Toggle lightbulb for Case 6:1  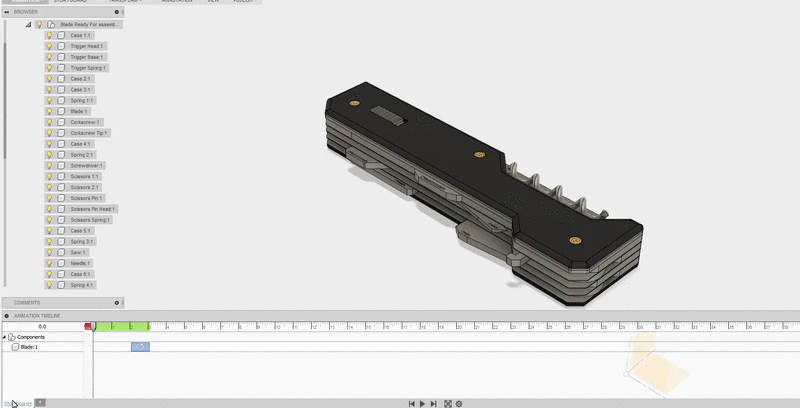49,274
